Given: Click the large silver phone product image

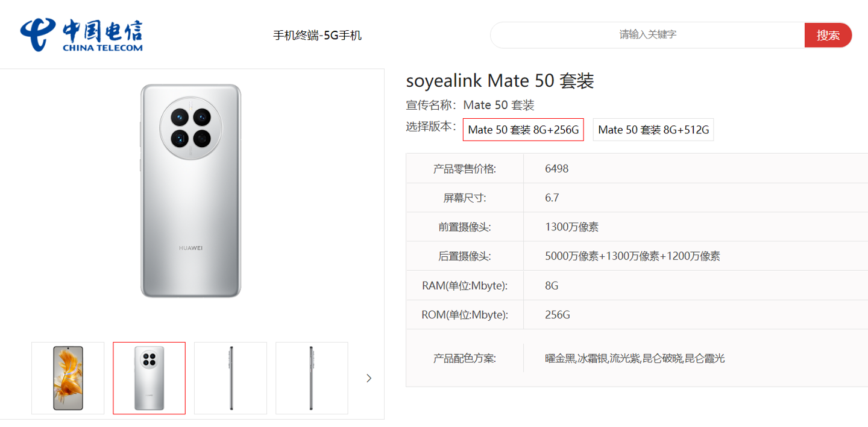Looking at the screenshot, I should point(191,191).
